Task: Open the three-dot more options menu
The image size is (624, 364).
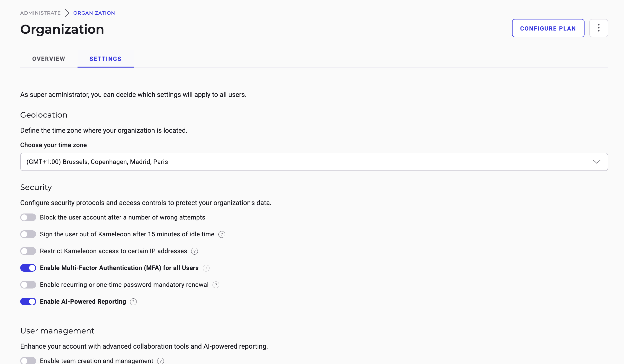Action: [x=598, y=28]
